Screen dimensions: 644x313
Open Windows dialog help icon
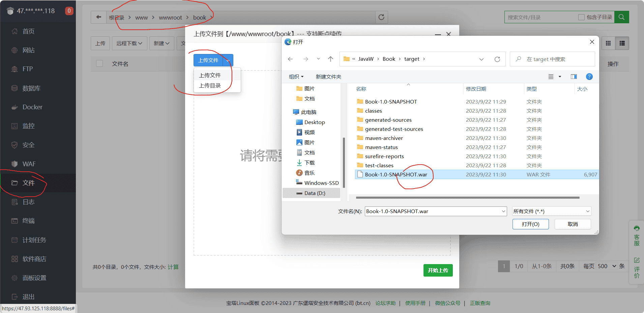pyautogui.click(x=589, y=77)
